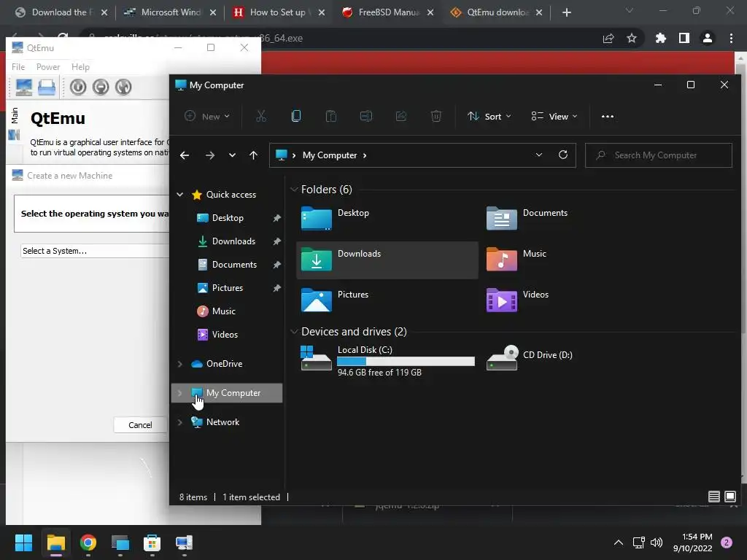Click the second QtEmu toolbar icon next to monitor
Image resolution: width=747 pixels, height=560 pixels.
47,87
